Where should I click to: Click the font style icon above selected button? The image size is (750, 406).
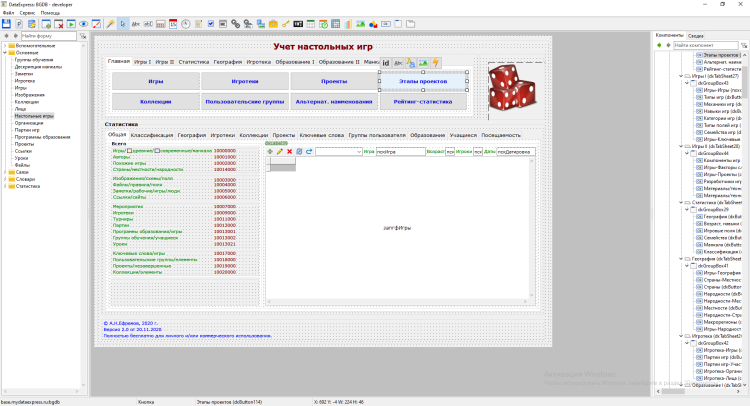pos(410,63)
